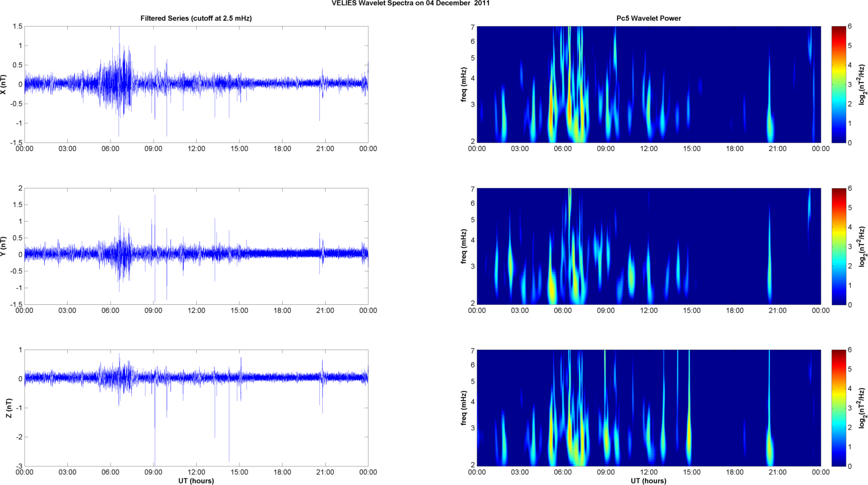Click the Z (nT) axis label

click(9, 408)
